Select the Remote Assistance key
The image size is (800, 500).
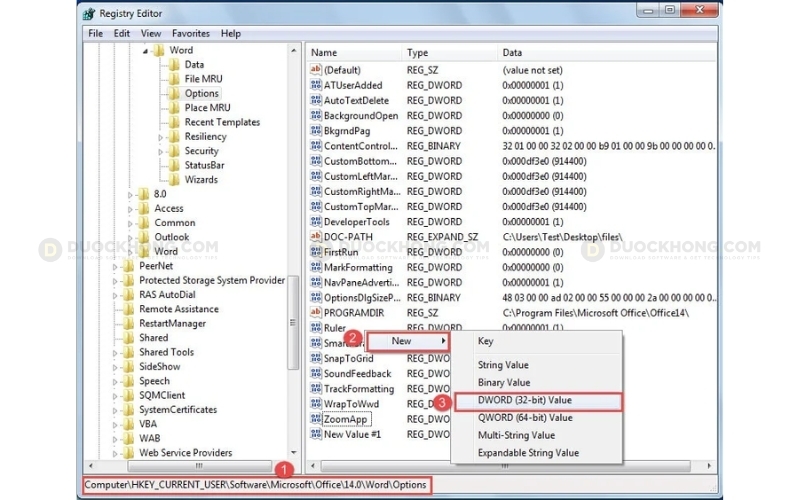tap(179, 309)
